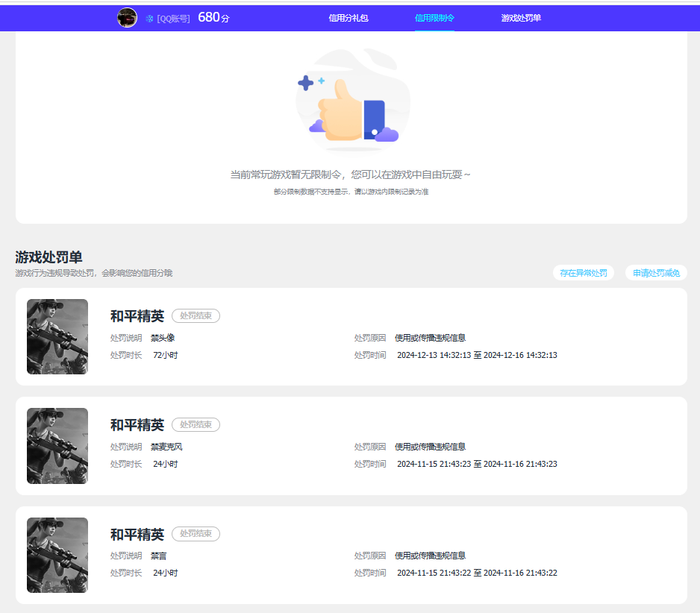Click date range 2024-12-13 14:32:13

pyautogui.click(x=477, y=355)
